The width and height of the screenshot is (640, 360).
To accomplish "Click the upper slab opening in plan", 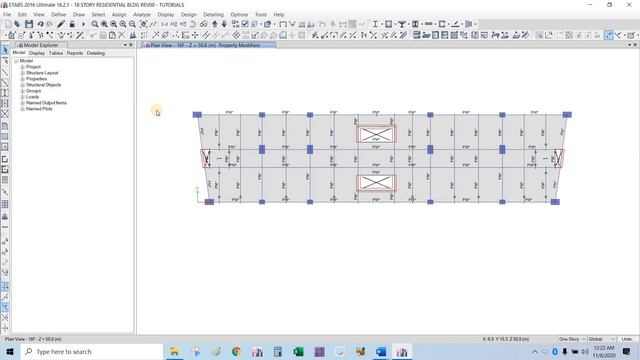I will coord(376,135).
